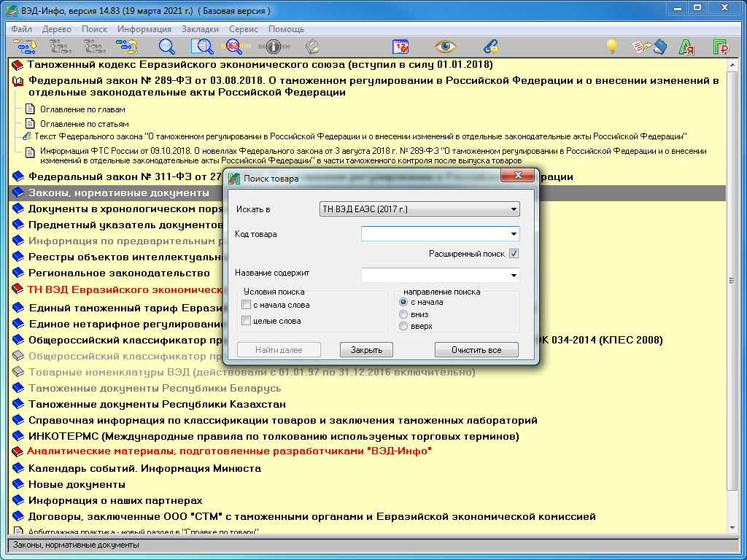Click the calendar icon in toolbar
This screenshot has width=747, height=560.
click(401, 47)
